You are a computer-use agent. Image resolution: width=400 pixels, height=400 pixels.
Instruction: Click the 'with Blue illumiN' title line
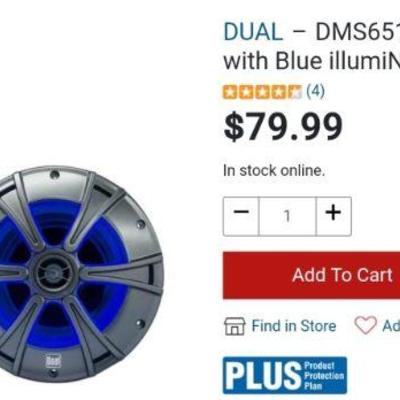(x=311, y=61)
